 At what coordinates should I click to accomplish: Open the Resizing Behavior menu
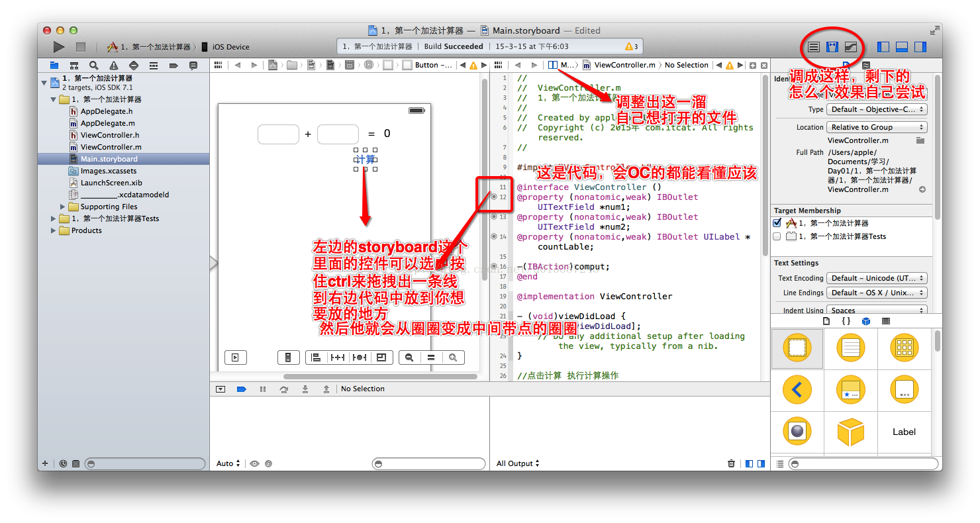point(381,357)
